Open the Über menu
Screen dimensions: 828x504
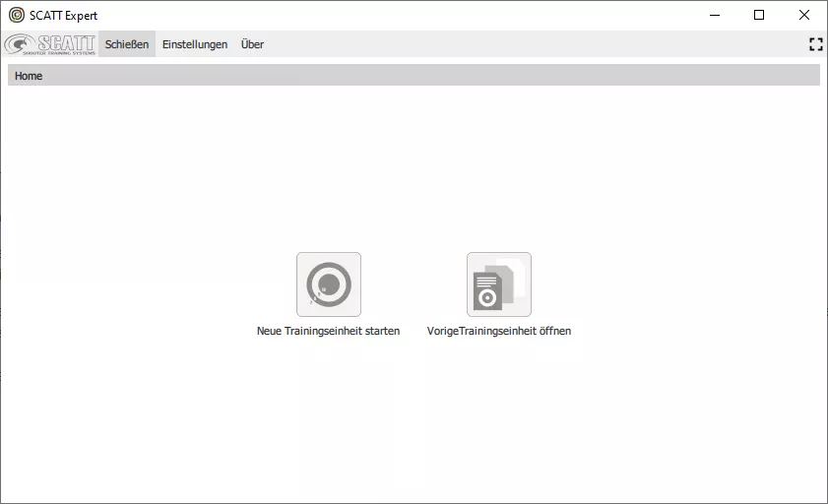click(252, 44)
